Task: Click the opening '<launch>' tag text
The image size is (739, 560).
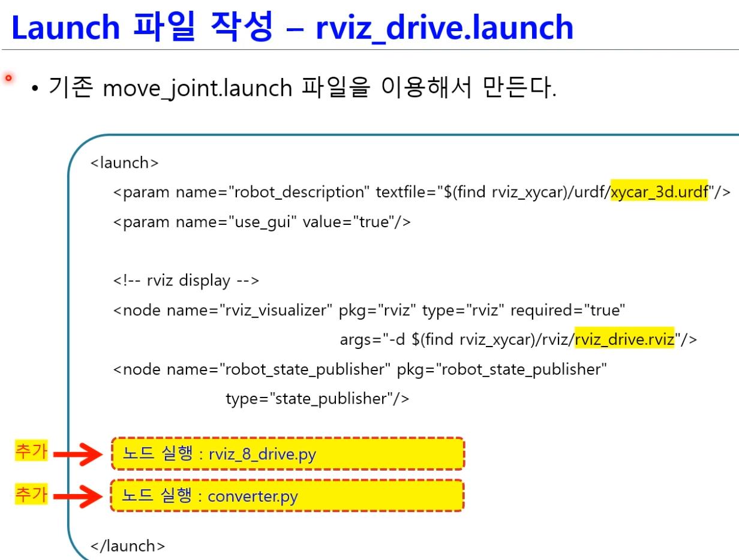Action: (x=124, y=162)
